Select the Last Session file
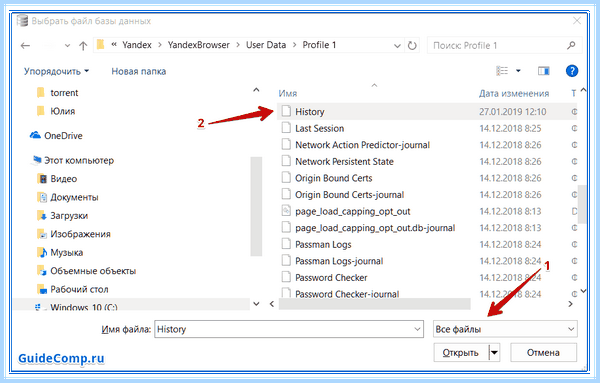This screenshot has width=600, height=383. (320, 128)
